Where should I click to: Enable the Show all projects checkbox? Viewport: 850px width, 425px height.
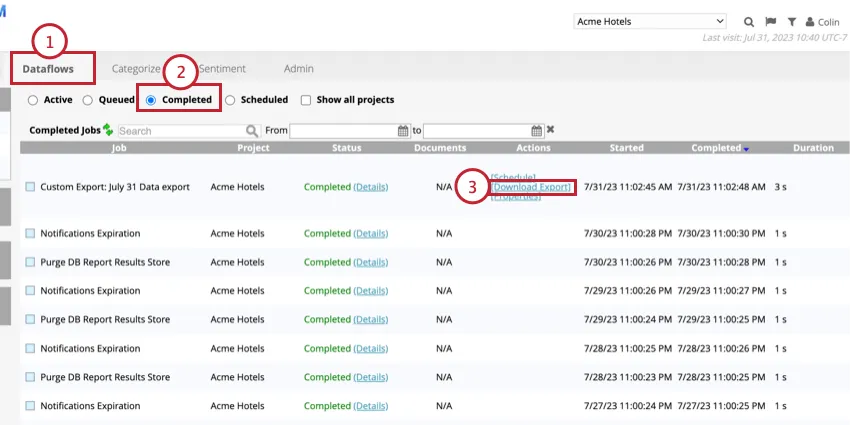click(x=307, y=100)
